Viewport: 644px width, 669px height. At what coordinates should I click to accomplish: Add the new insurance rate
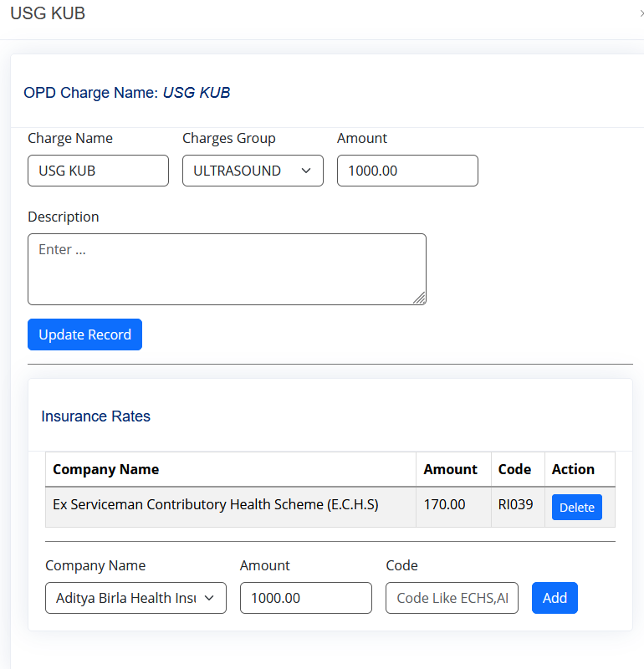[555, 598]
